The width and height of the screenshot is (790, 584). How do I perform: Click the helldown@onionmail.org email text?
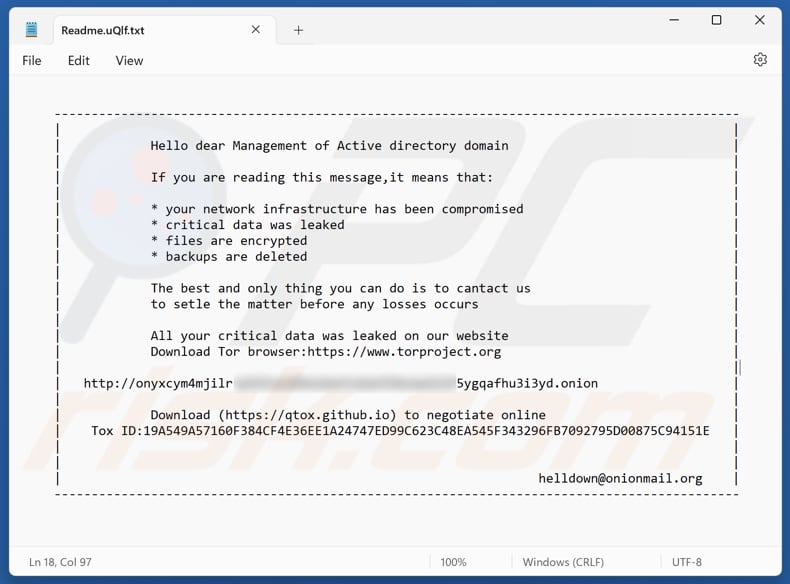point(620,478)
